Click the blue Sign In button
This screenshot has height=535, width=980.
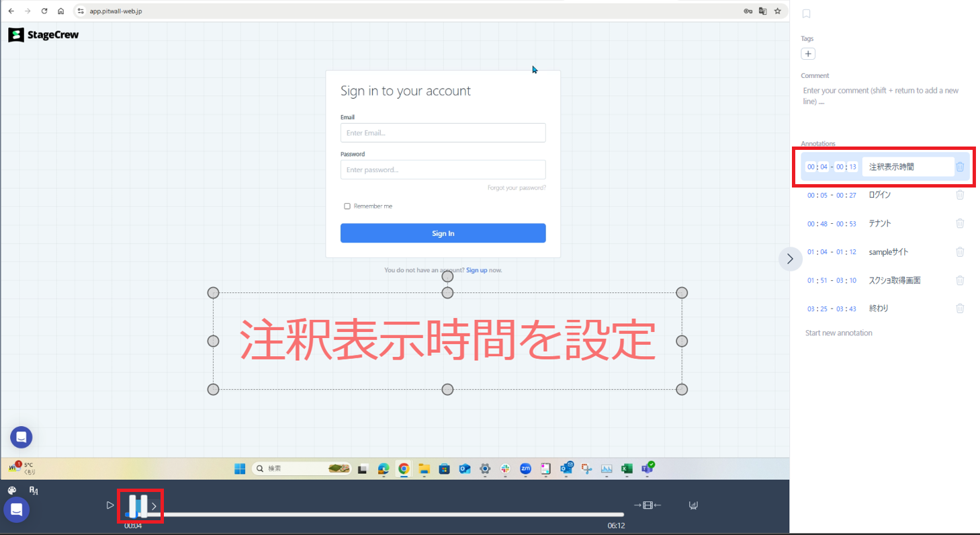[x=443, y=233]
